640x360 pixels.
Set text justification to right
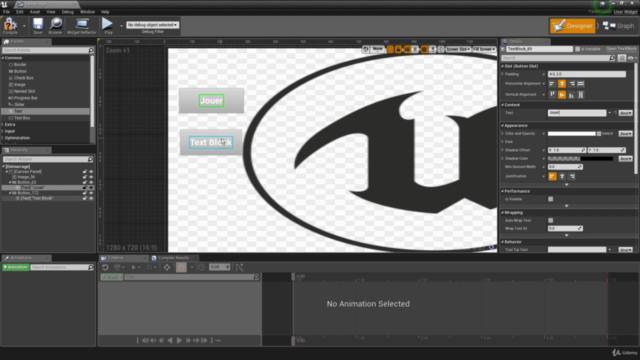pos(572,176)
